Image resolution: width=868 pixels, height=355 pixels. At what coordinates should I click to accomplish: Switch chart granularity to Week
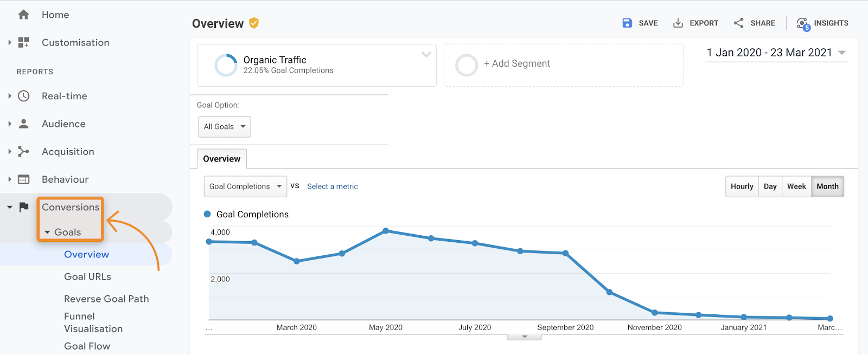[x=796, y=186]
